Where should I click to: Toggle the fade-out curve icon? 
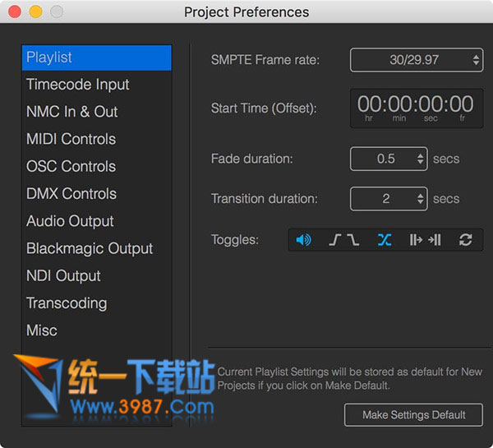coord(353,240)
